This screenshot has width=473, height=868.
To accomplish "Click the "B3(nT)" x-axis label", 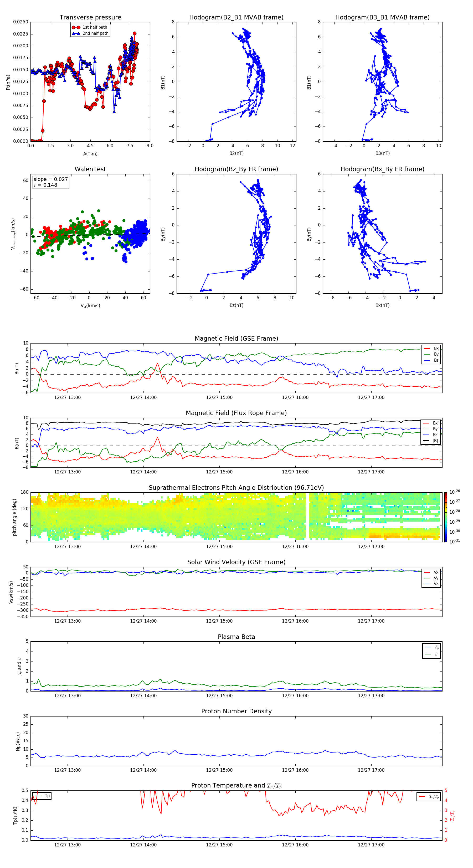I will 382,153.
